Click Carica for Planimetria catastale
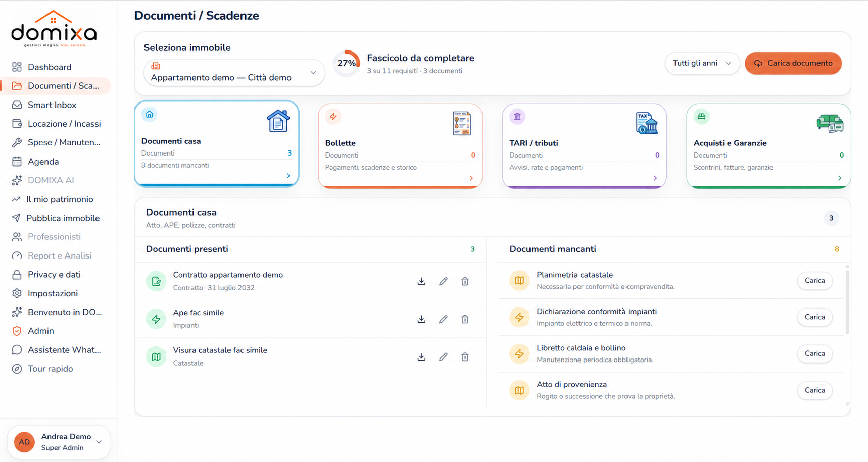 [x=814, y=280]
